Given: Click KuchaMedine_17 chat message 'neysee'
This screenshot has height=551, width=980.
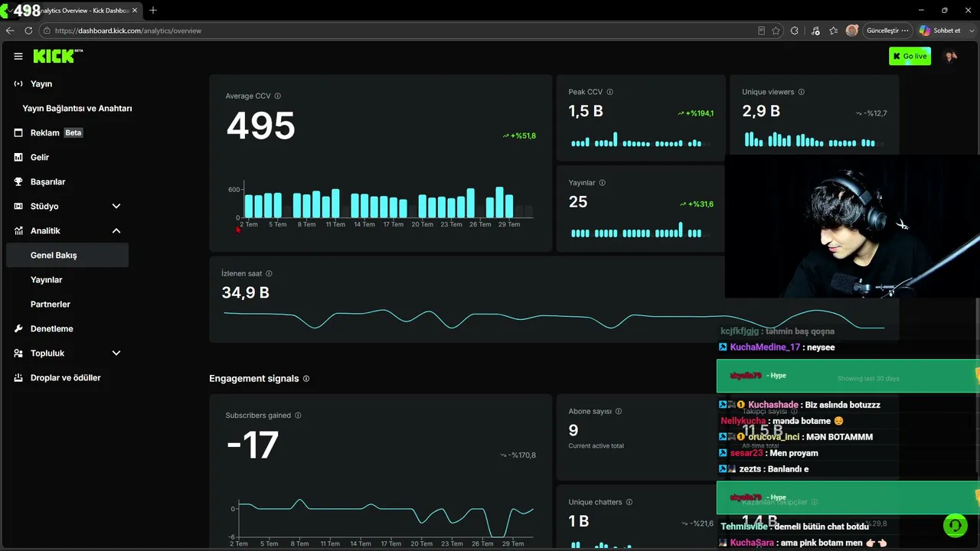Looking at the screenshot, I should [777, 347].
